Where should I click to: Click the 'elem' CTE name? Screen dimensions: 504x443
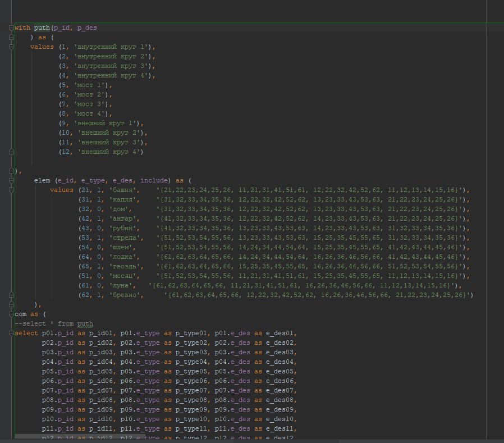42,180
